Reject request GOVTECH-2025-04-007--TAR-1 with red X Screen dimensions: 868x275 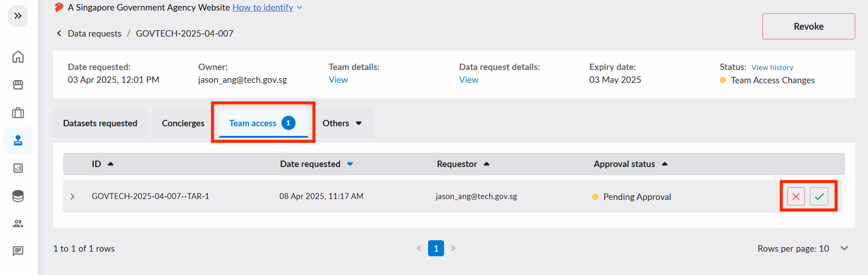tap(796, 196)
